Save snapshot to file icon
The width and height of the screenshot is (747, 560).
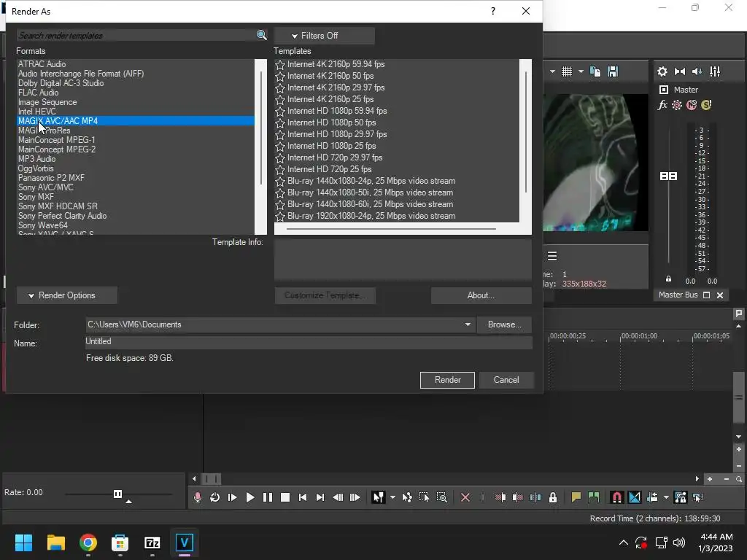point(613,71)
